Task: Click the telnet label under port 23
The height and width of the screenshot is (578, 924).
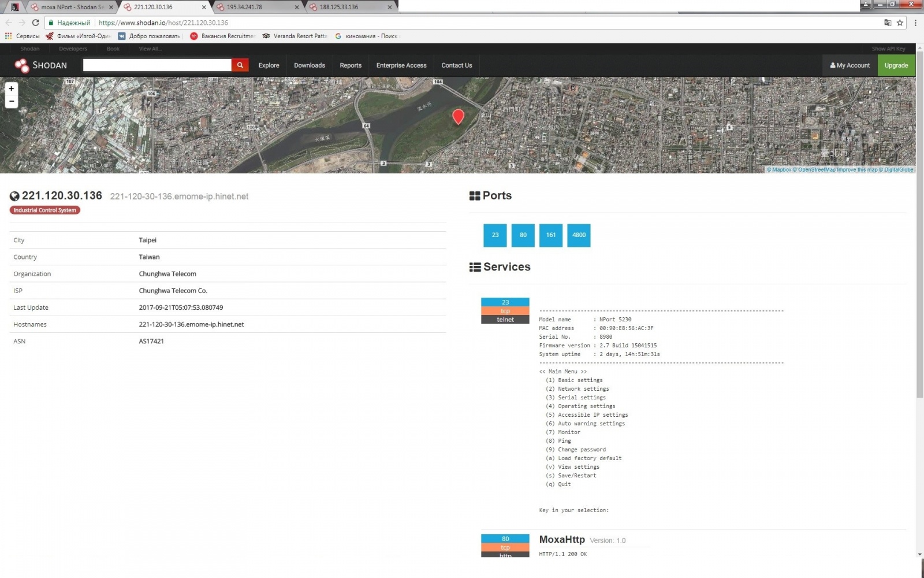Action: (x=505, y=320)
